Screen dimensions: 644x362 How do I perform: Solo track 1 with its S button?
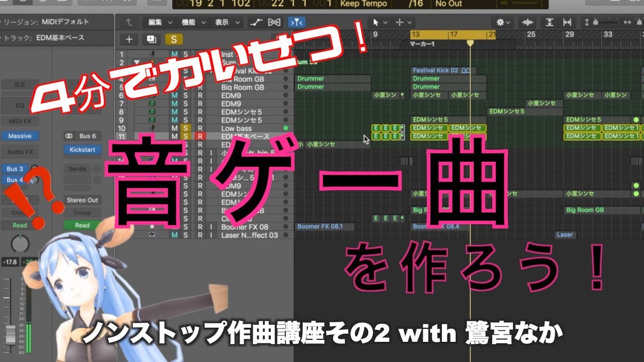click(186, 54)
